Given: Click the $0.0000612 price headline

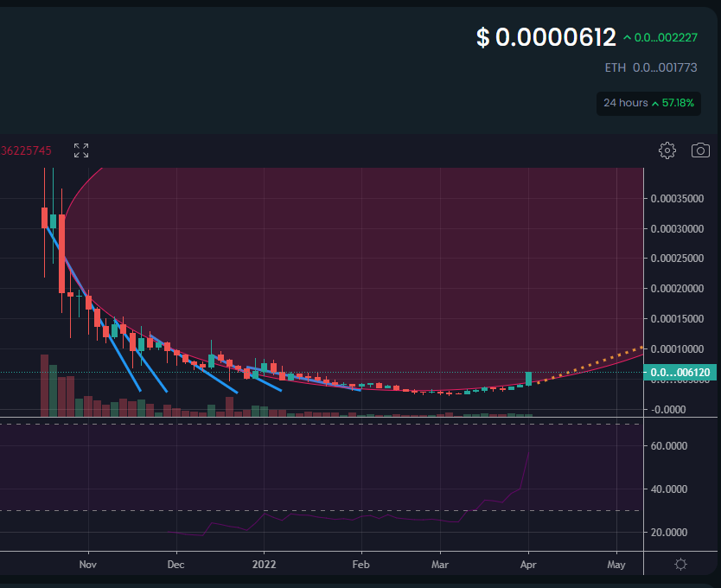Looking at the screenshot, I should point(546,37).
